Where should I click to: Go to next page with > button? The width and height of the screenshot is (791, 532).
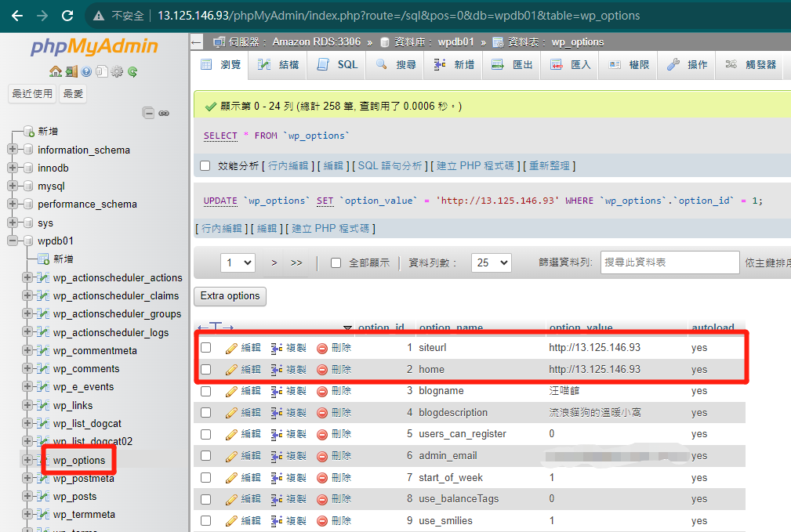(x=274, y=262)
